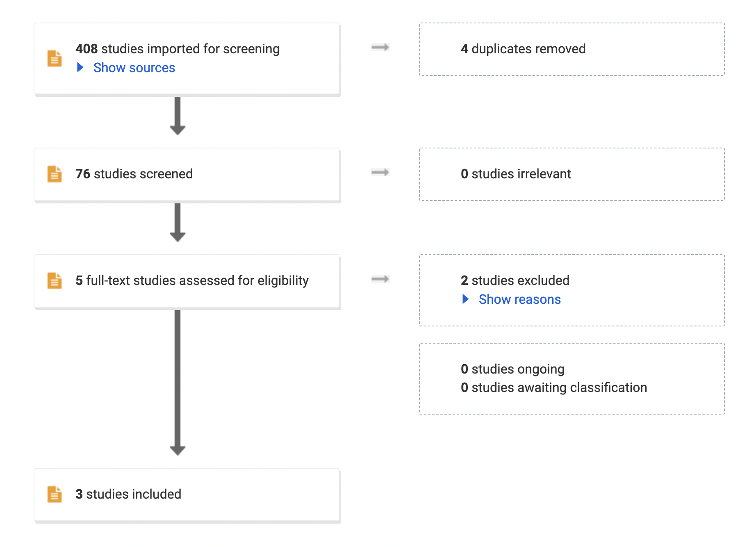756x547 pixels.
Task: Select the 4 duplicates removed text
Action: (x=523, y=49)
